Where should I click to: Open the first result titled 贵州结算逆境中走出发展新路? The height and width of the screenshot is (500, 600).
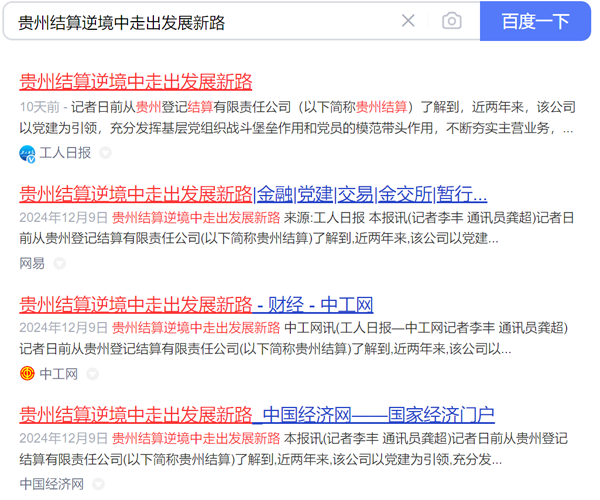click(x=136, y=82)
